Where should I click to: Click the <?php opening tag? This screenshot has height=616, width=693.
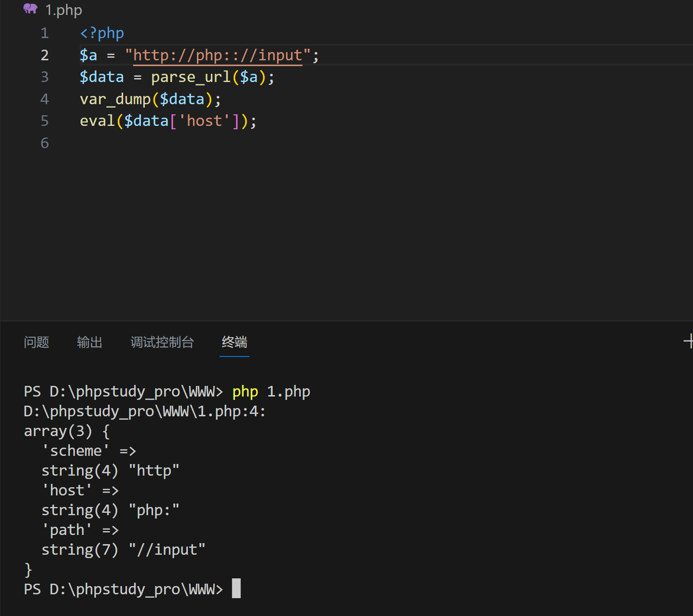[x=102, y=33]
